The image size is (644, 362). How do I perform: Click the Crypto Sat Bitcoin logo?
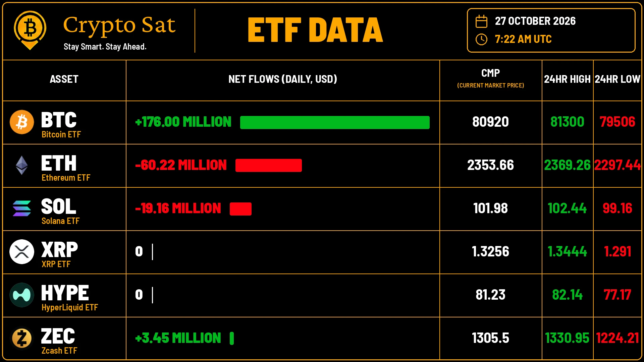[30, 30]
